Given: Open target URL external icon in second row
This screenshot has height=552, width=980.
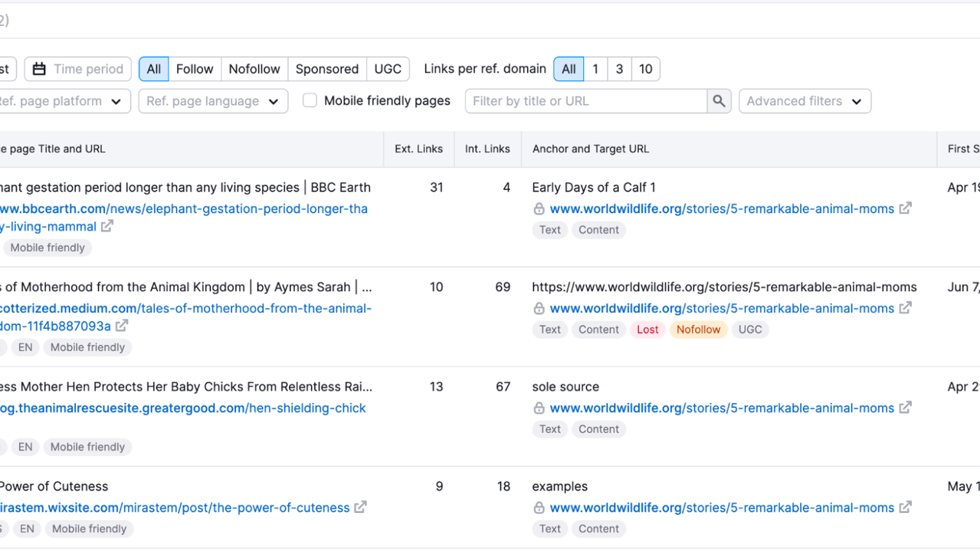Looking at the screenshot, I should (906, 307).
